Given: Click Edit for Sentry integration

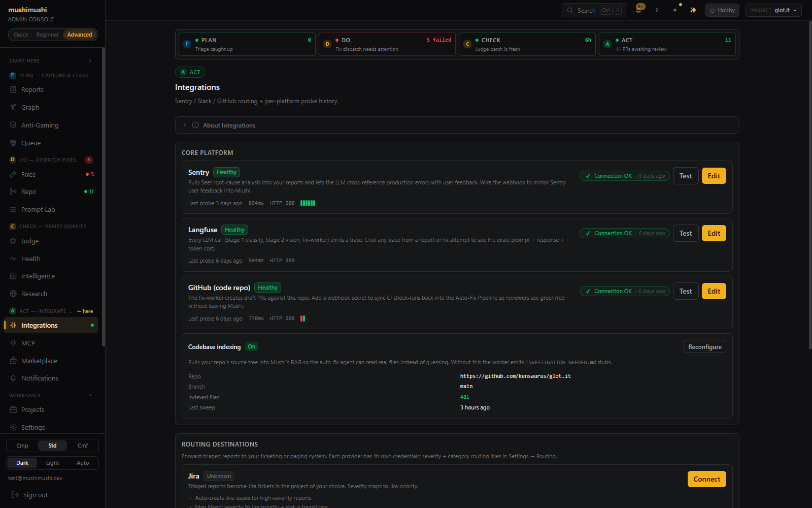Looking at the screenshot, I should coord(714,176).
